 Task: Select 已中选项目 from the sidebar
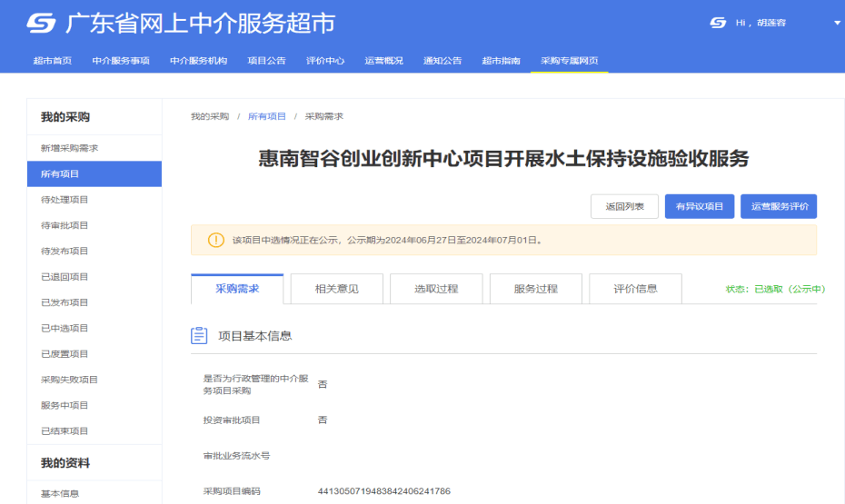pyautogui.click(x=65, y=329)
